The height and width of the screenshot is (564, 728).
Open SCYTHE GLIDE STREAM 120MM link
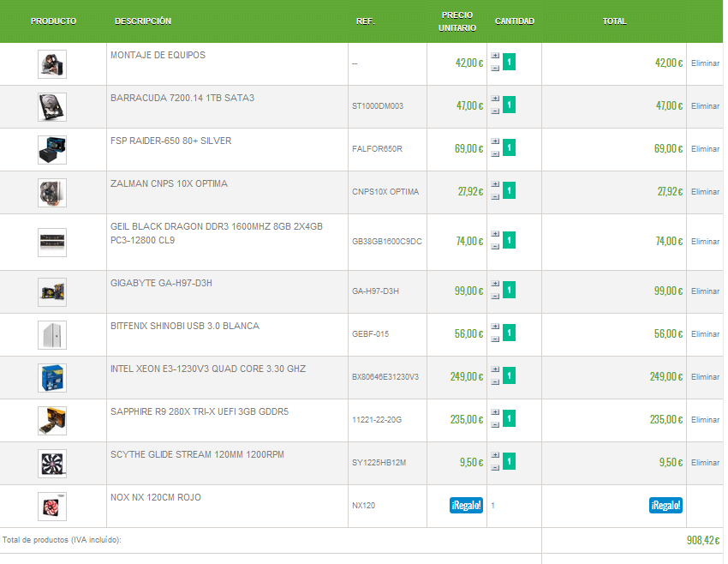click(197, 454)
